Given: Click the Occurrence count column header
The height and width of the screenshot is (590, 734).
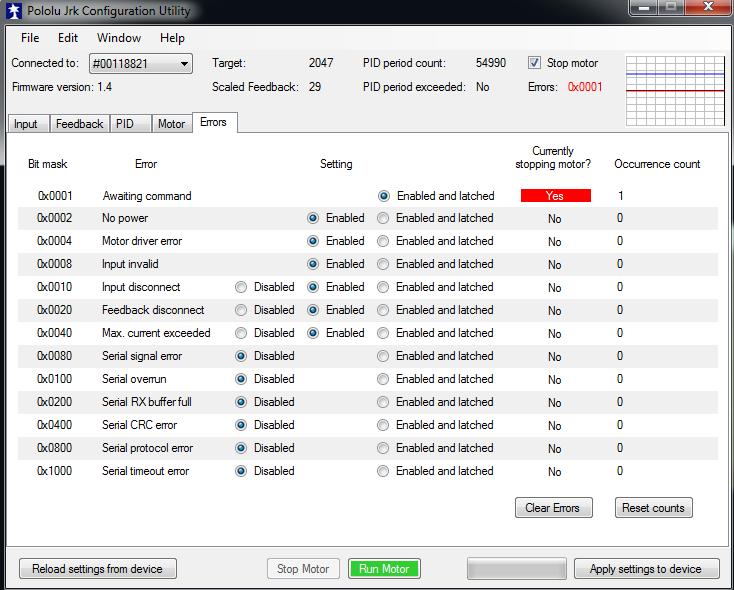Looking at the screenshot, I should 657,164.
